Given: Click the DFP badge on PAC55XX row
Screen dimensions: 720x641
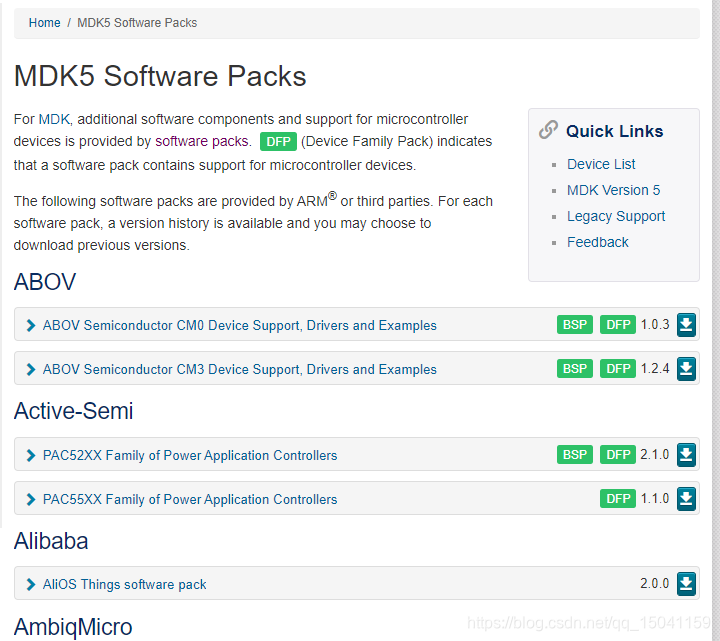Looking at the screenshot, I should click(618, 499).
